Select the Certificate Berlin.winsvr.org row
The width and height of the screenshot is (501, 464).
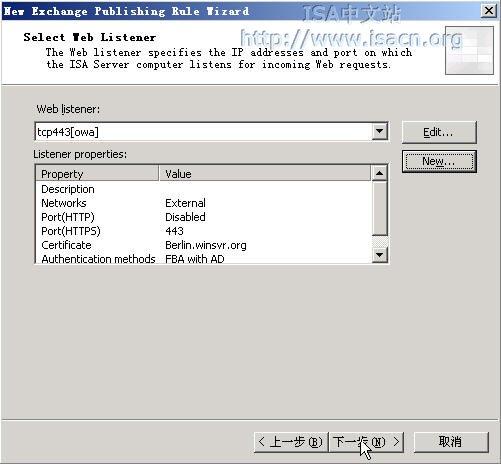[203, 245]
